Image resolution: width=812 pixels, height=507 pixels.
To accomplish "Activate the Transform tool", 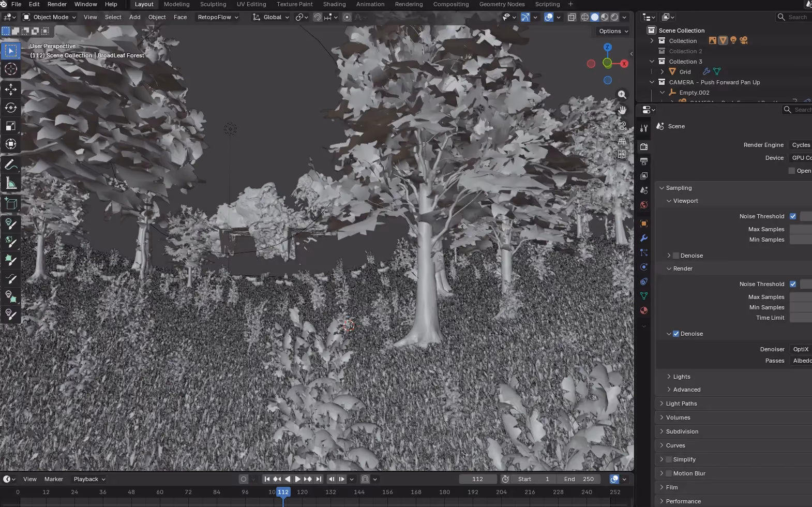I will click(x=11, y=144).
